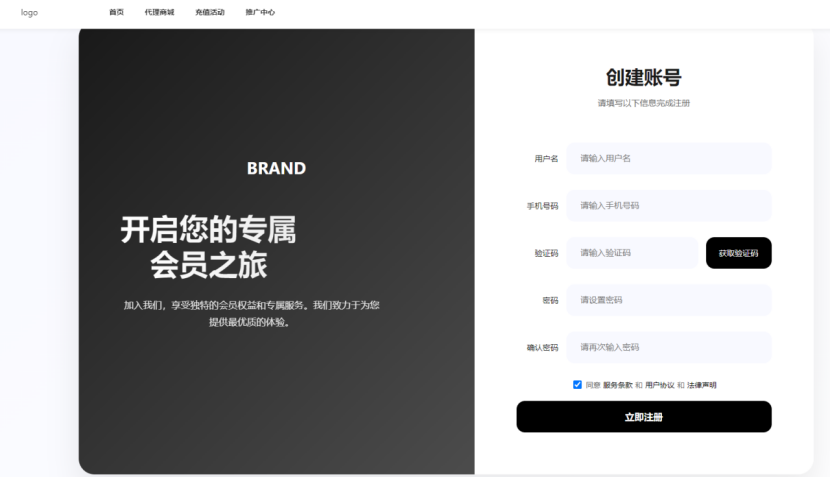This screenshot has height=478, width=830.
Task: Click the 确认密码 field label
Action: 542,348
